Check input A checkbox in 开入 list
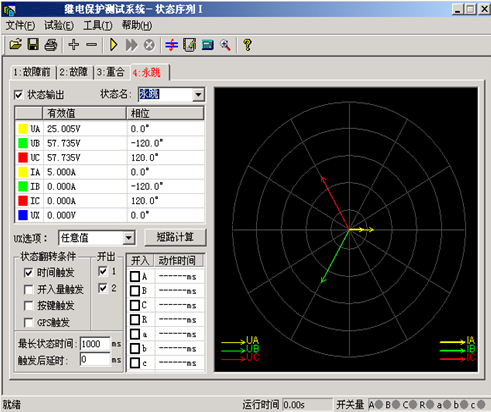The height and width of the screenshot is (412, 491). point(135,276)
